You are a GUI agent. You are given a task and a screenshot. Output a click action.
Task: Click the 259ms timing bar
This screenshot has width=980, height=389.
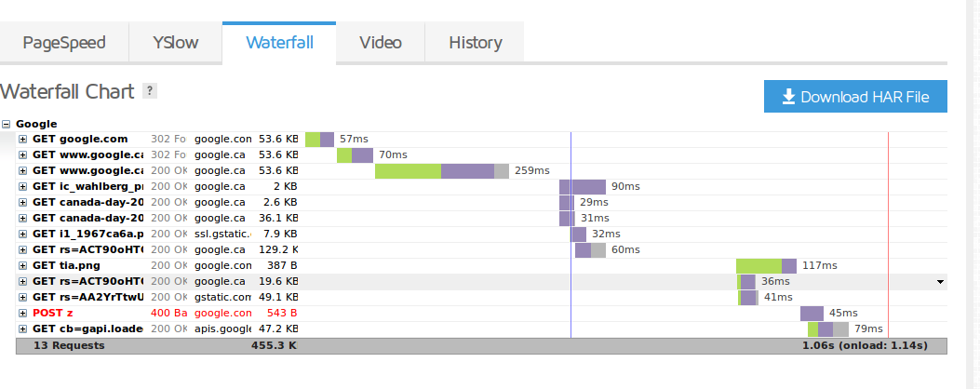[x=442, y=170]
